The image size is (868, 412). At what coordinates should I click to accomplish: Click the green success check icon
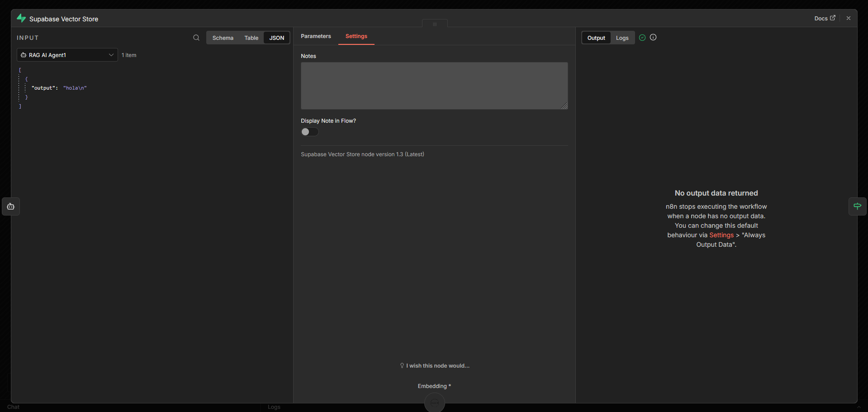pyautogui.click(x=642, y=38)
